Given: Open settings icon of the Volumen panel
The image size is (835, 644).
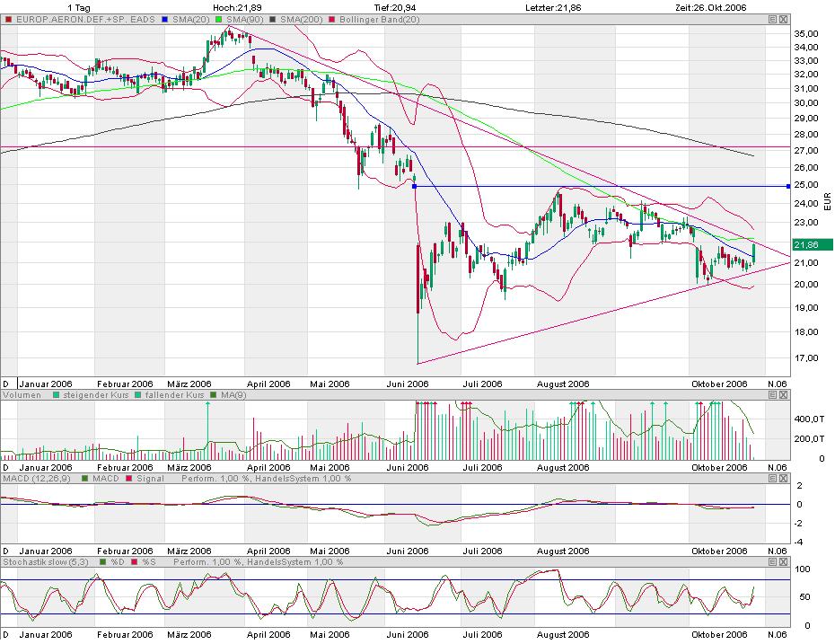Looking at the screenshot, I should [773, 394].
